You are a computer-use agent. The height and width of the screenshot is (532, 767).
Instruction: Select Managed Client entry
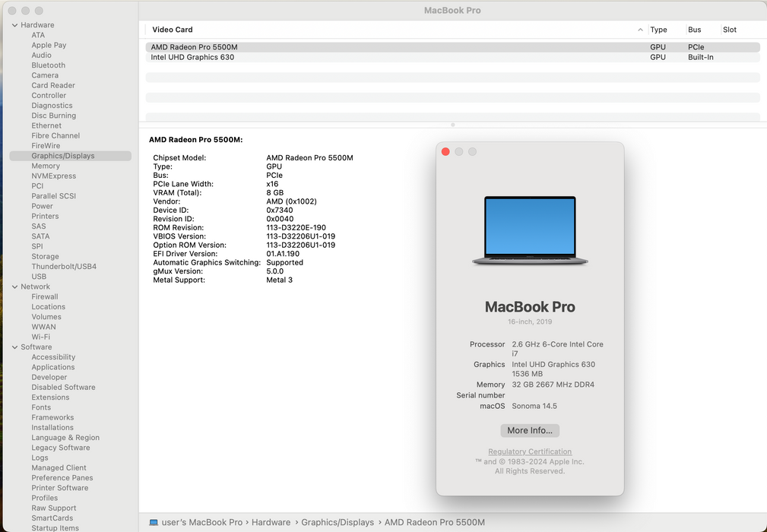(x=59, y=468)
